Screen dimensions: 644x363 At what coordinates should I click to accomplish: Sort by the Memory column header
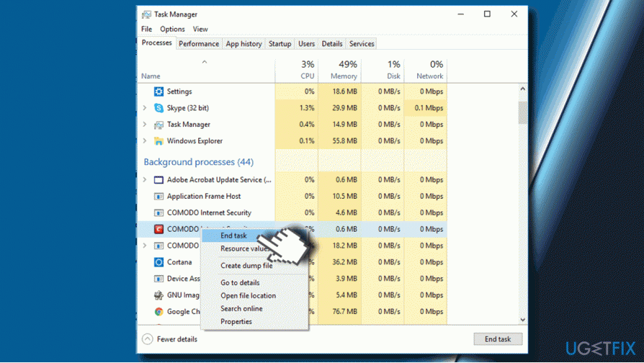(x=340, y=70)
